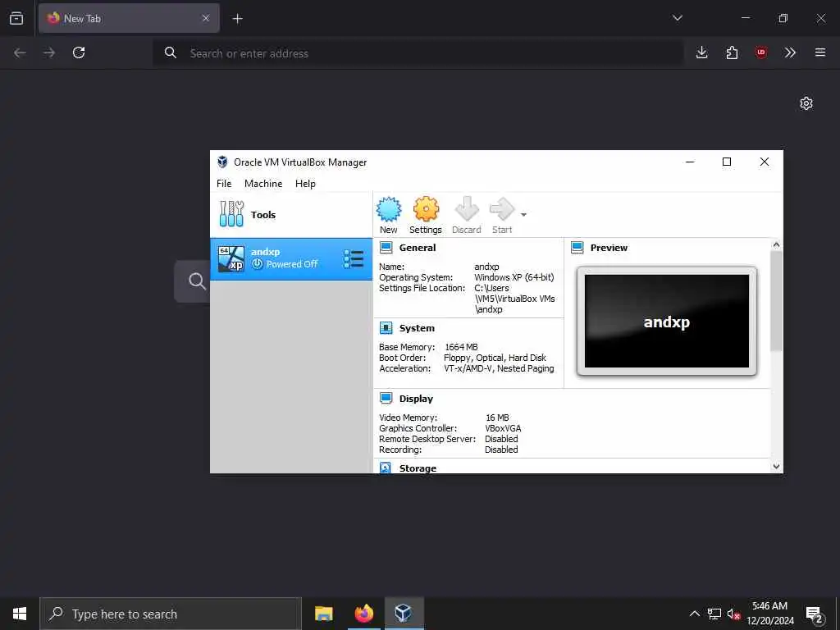The height and width of the screenshot is (630, 840).
Task: Start the andxp VM with Start arrow
Action: [502, 209]
